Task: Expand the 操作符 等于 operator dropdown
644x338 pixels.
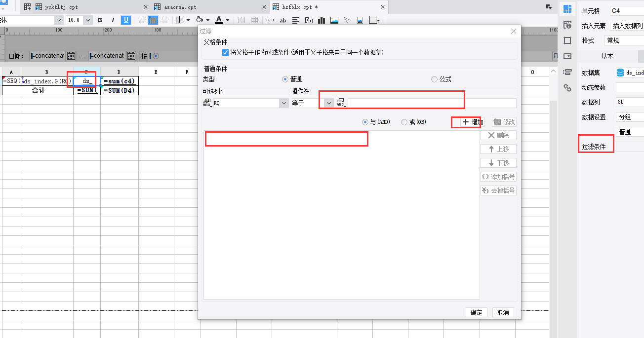Action: 329,103
